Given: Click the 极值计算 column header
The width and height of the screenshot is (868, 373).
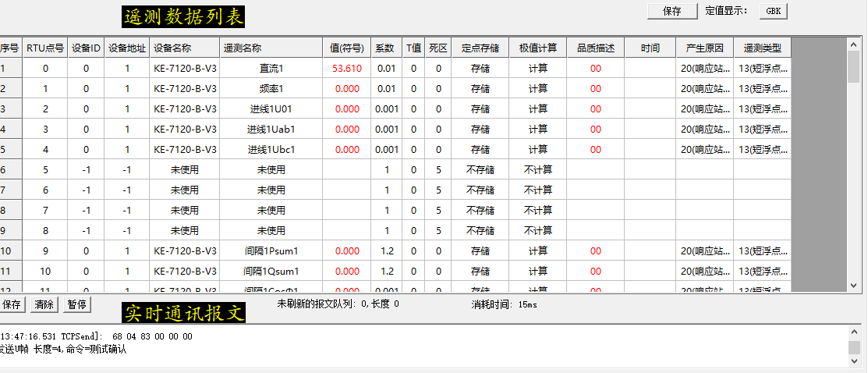Looking at the screenshot, I should tap(537, 48).
